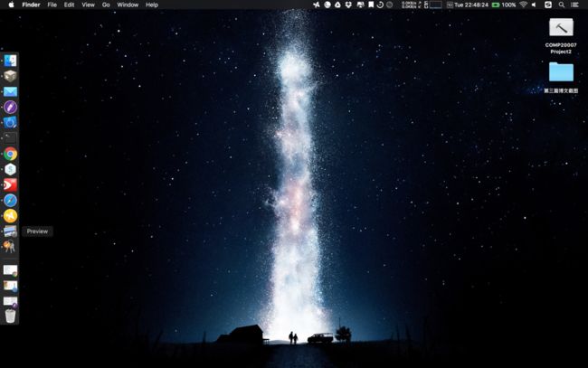Screen dimensions: 588x368
Task: Open the File menu
Action: pos(52,5)
